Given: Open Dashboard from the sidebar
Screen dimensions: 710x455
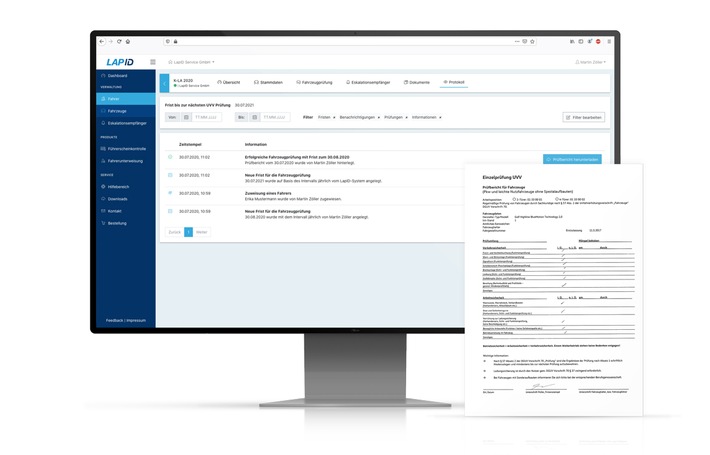Looking at the screenshot, I should click(x=118, y=76).
